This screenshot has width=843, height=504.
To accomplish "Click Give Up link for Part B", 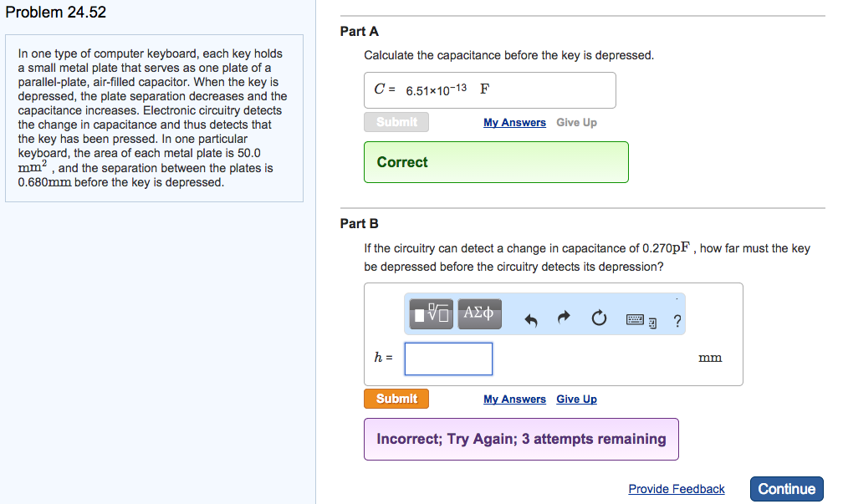I will [576, 400].
